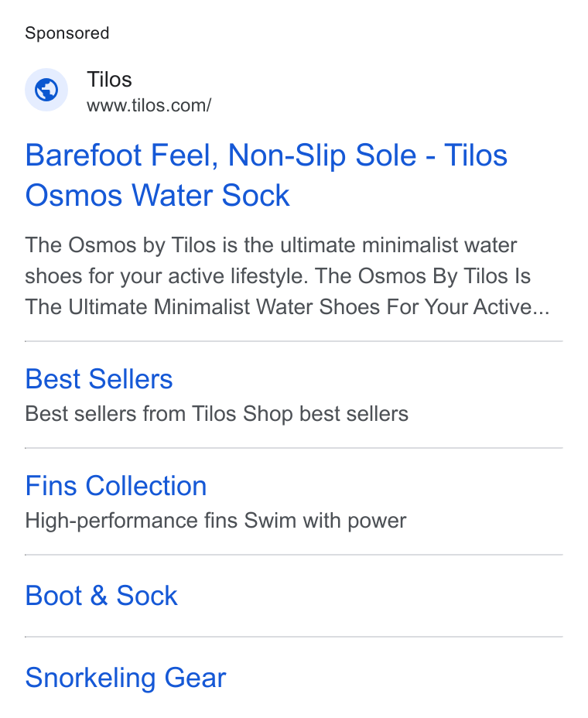Click the truncated Active... description ending
This screenshot has height=718, width=588.
pos(511,307)
